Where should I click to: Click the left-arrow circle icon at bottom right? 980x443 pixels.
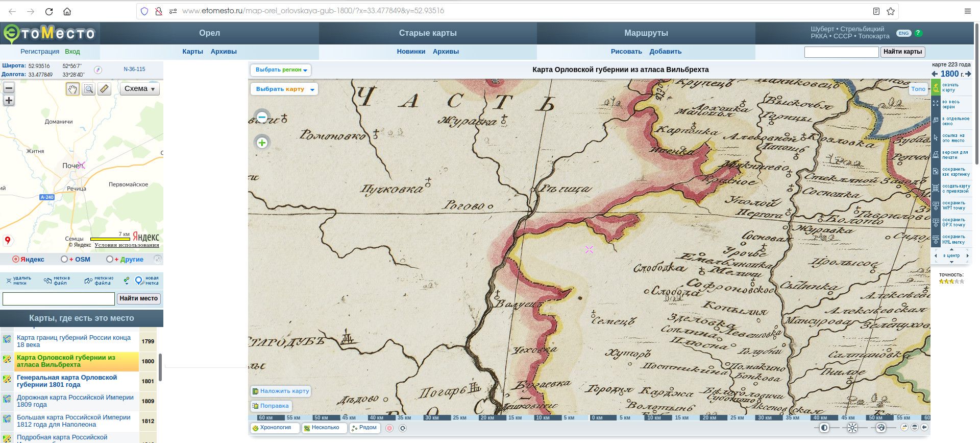click(924, 427)
